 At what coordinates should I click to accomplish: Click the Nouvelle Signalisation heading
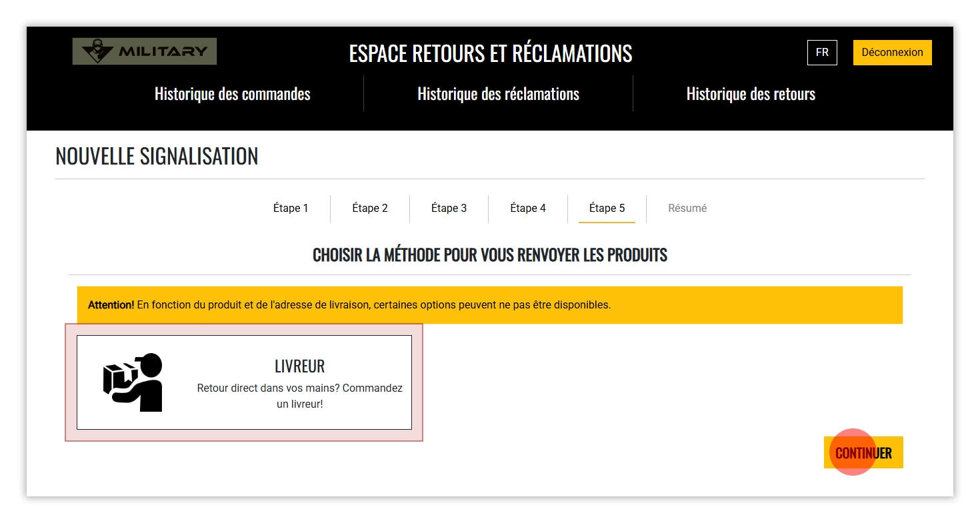point(157,157)
